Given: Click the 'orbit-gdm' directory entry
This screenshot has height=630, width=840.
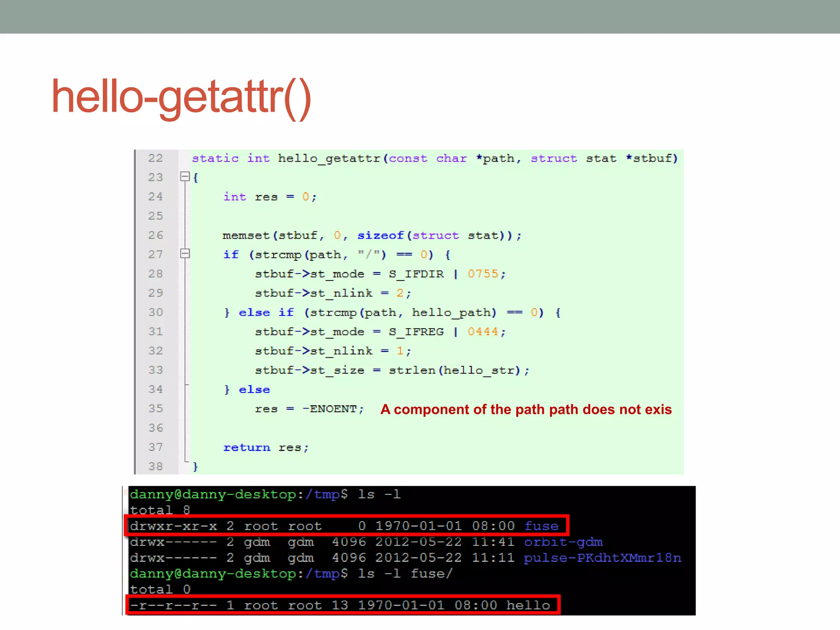Looking at the screenshot, I should coord(563,542).
